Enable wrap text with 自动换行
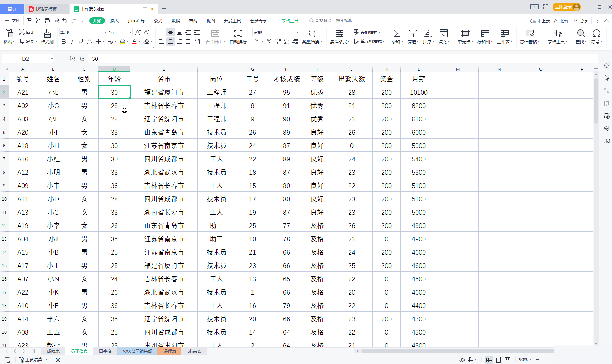Viewport: 612px width, 364px height. coord(237,36)
